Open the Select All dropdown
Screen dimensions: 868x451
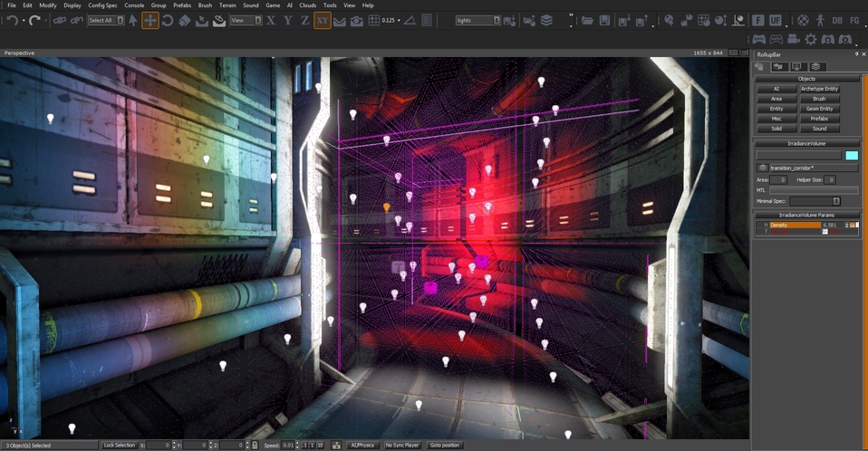pyautogui.click(x=106, y=20)
